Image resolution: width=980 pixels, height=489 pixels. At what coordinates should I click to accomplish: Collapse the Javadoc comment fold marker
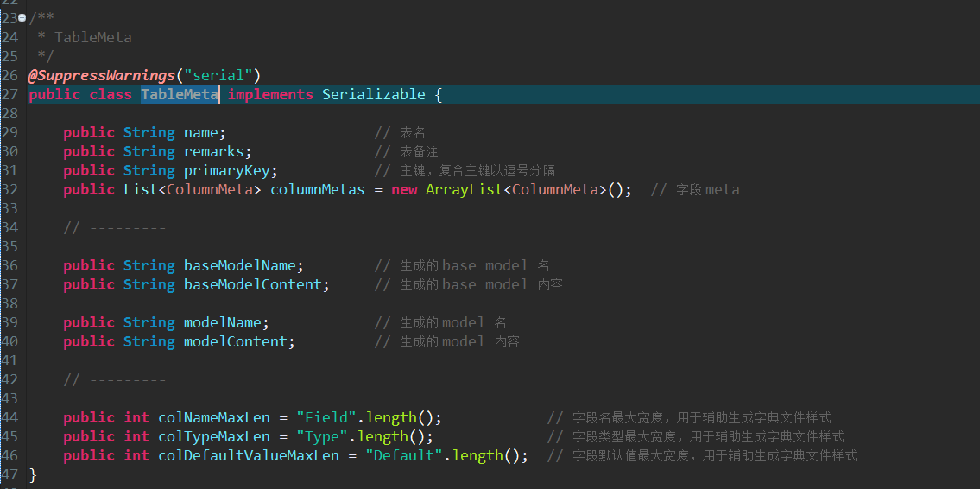(x=22, y=18)
